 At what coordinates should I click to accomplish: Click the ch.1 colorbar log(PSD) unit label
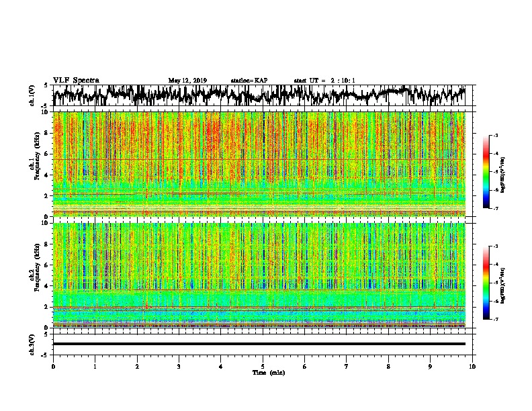[x=503, y=175]
